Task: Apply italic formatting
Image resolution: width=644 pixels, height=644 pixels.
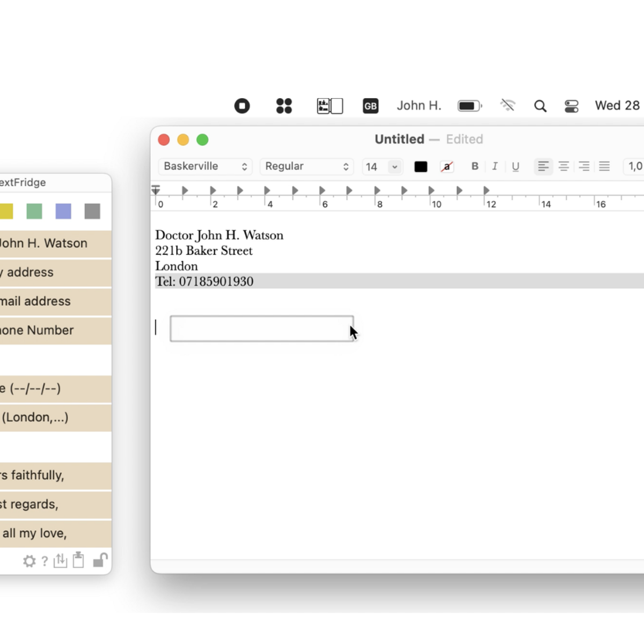Action: (495, 166)
